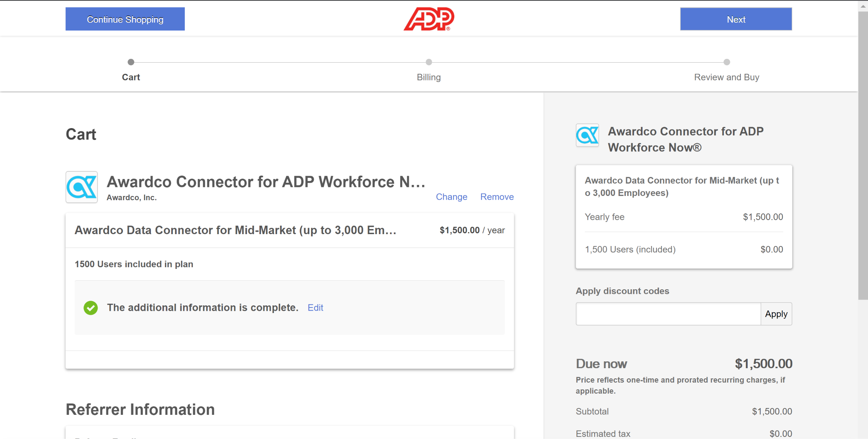Click the Continue Shopping button
Viewport: 868px width, 439px height.
(125, 19)
